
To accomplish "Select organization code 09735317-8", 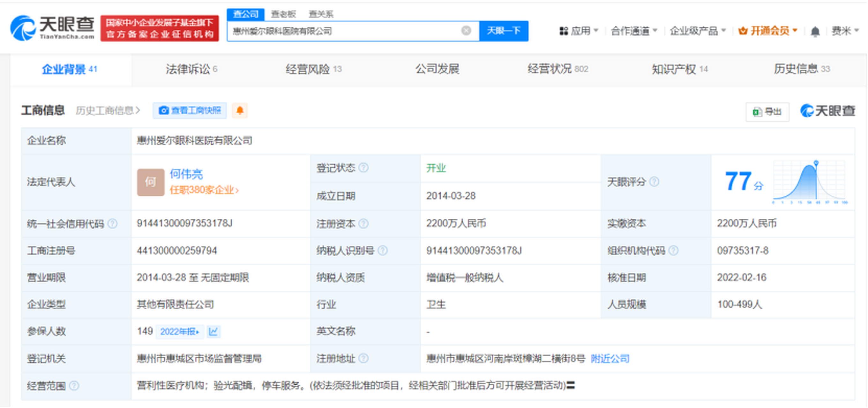I will pos(743,251).
